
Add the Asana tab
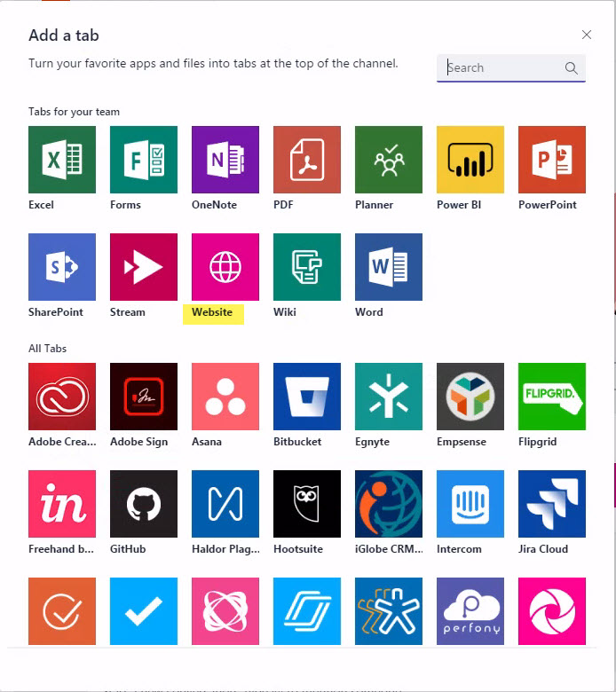(225, 397)
